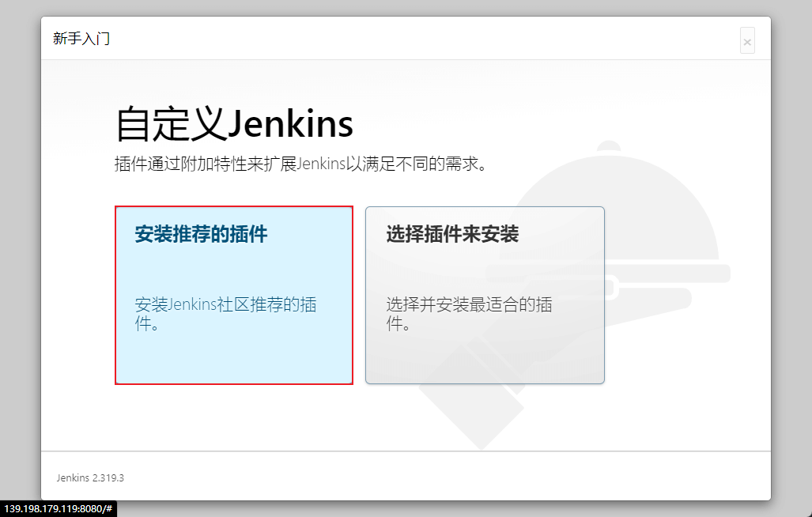The image size is (812, 517).
Task: Click the '自定义Jenkins' heading
Action: click(x=234, y=123)
